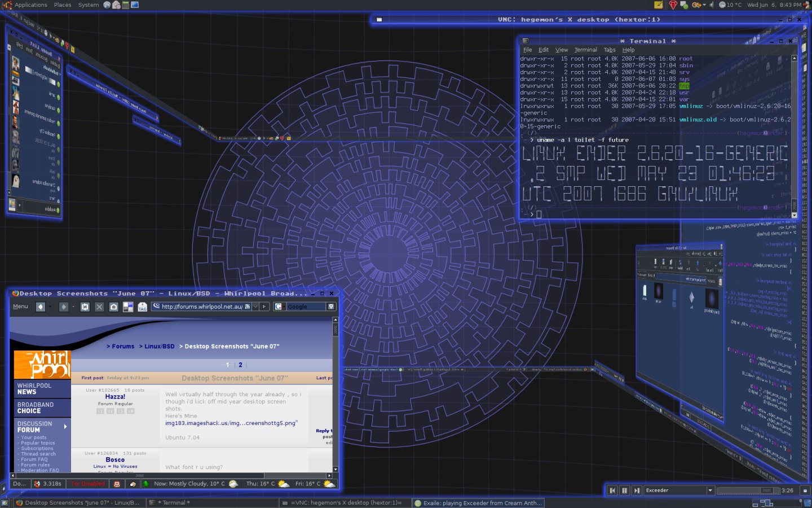Click the browser address field
Image resolution: width=812 pixels, height=508 pixels.
click(202, 306)
